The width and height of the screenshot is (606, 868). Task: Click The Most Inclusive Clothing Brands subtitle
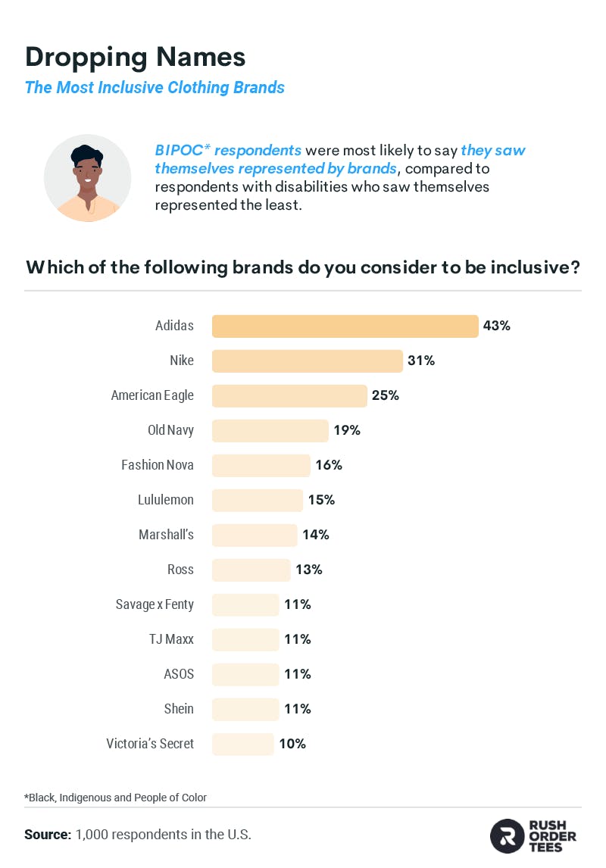155,87
